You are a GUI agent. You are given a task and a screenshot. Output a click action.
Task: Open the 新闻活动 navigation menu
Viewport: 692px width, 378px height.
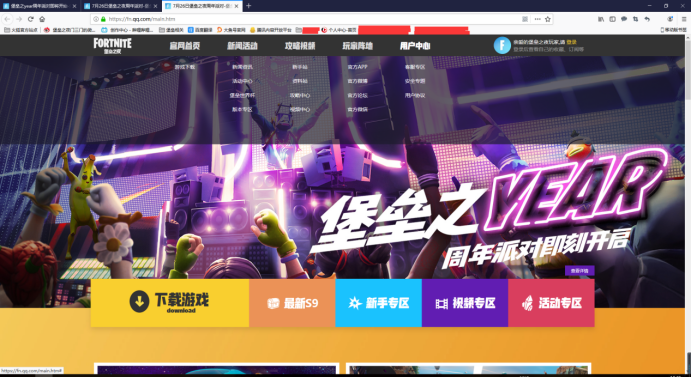(x=242, y=45)
